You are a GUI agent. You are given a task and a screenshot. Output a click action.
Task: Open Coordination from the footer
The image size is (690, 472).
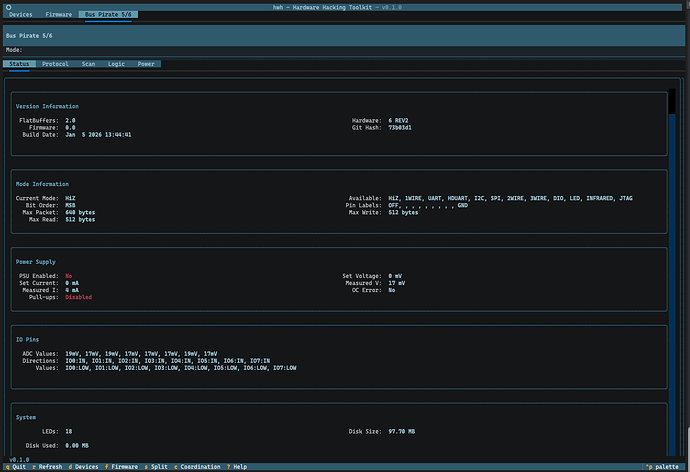click(200, 466)
